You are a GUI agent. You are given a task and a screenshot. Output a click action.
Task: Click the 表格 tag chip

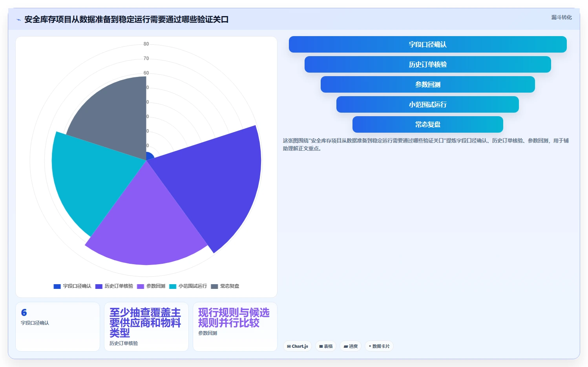pyautogui.click(x=326, y=346)
